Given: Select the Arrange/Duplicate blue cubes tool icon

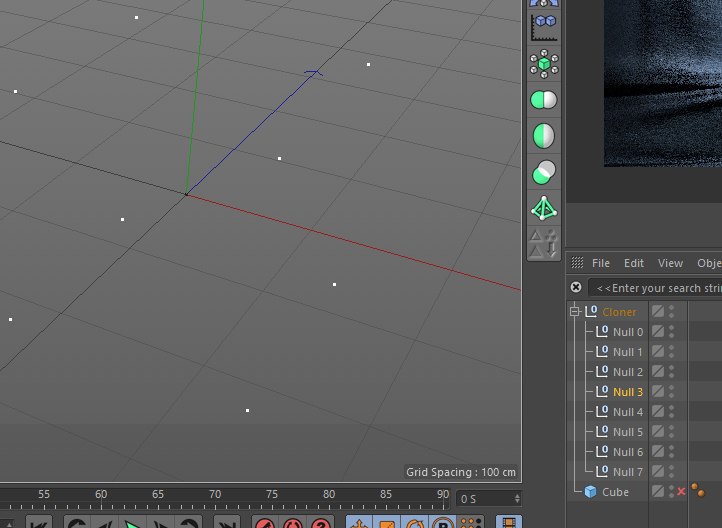Looking at the screenshot, I should (x=544, y=27).
